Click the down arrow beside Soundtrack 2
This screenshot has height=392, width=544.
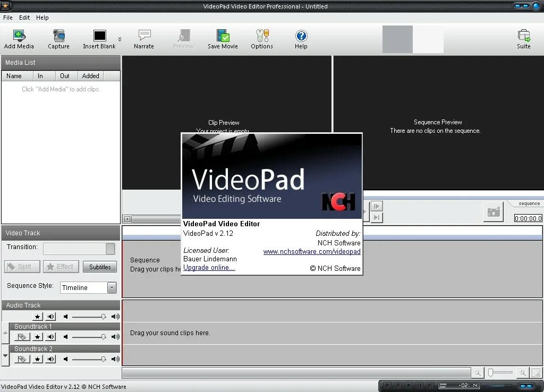(x=5, y=355)
